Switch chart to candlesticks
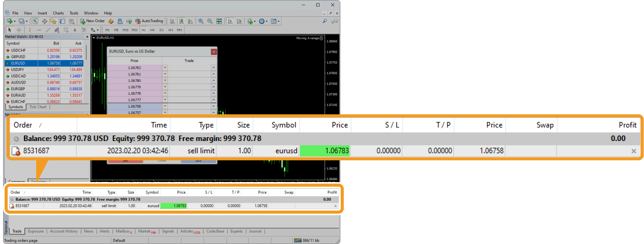 tap(181, 21)
